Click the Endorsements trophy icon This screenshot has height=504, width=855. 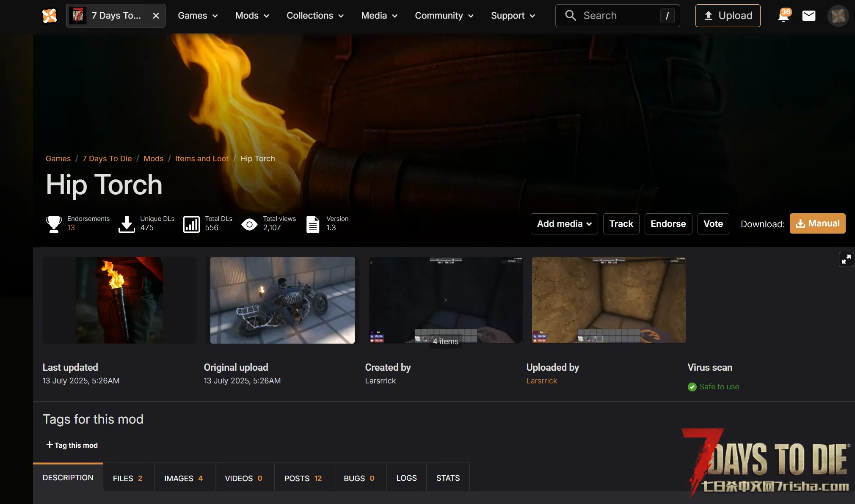click(54, 224)
